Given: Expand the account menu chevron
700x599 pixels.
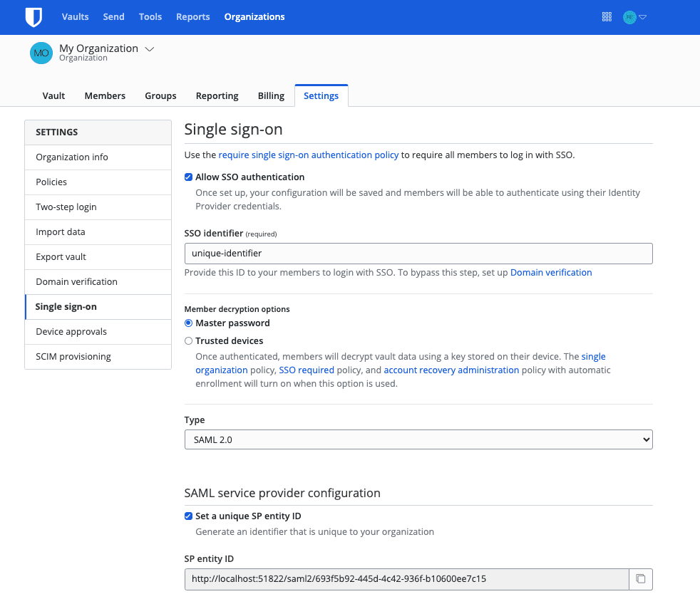Looking at the screenshot, I should pos(641,16).
